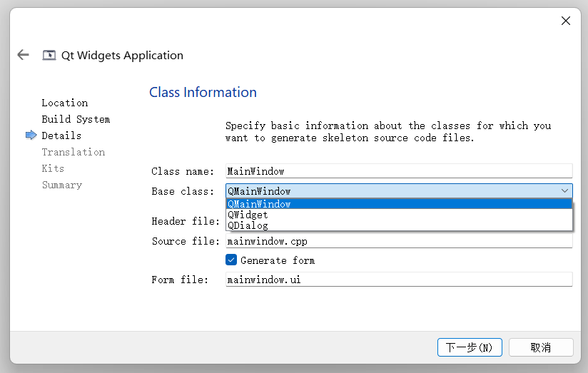The width and height of the screenshot is (588, 373).
Task: Click the Source file field mainwindow.cpp
Action: pyautogui.click(x=399, y=241)
